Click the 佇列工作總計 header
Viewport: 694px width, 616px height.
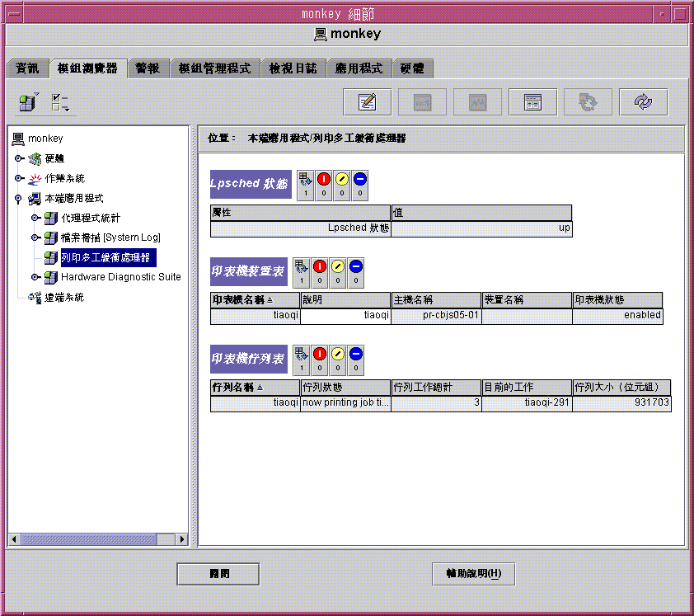pyautogui.click(x=436, y=388)
